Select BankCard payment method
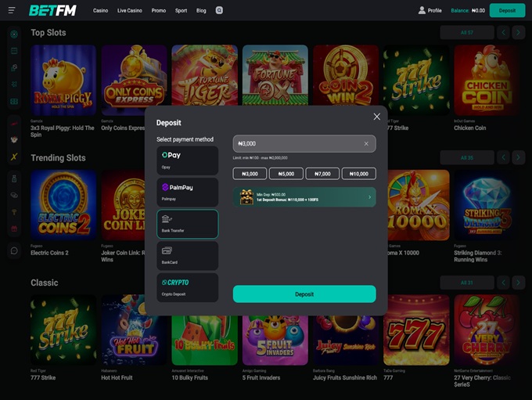Screen dimensions: 532x400 point(187,256)
